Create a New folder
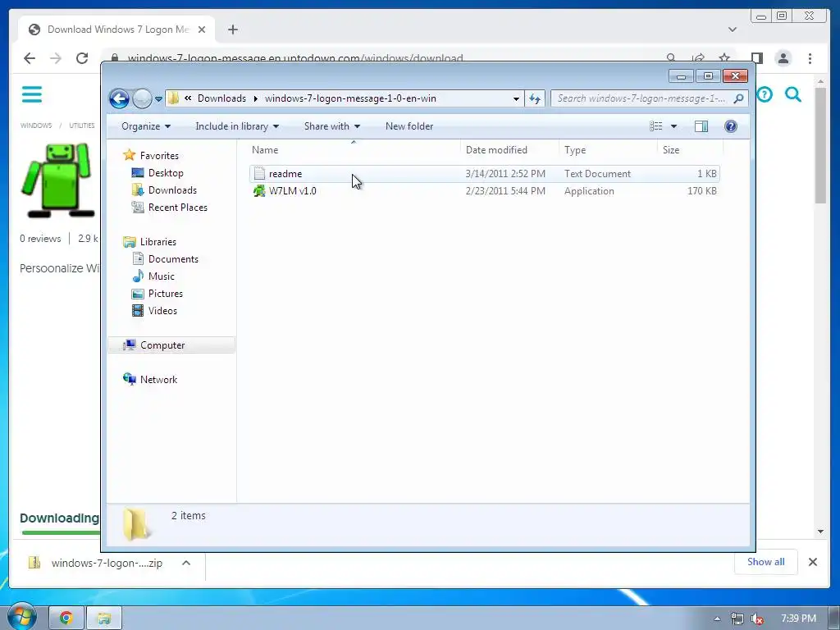Viewport: 840px width, 630px height. pyautogui.click(x=409, y=126)
